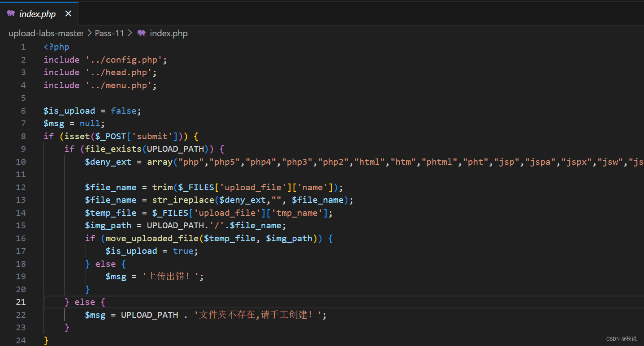Select the index.php editor tab
The image size is (644, 346).
pyautogui.click(x=39, y=14)
